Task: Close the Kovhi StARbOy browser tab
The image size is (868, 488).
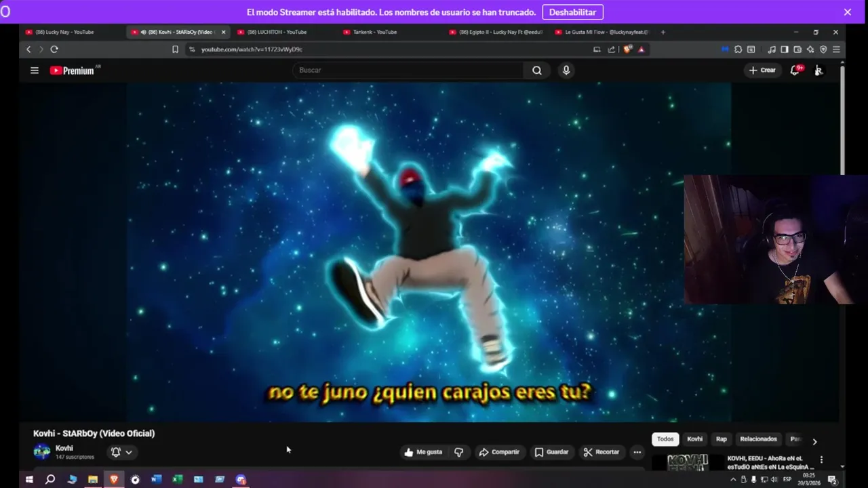Action: pos(224,32)
